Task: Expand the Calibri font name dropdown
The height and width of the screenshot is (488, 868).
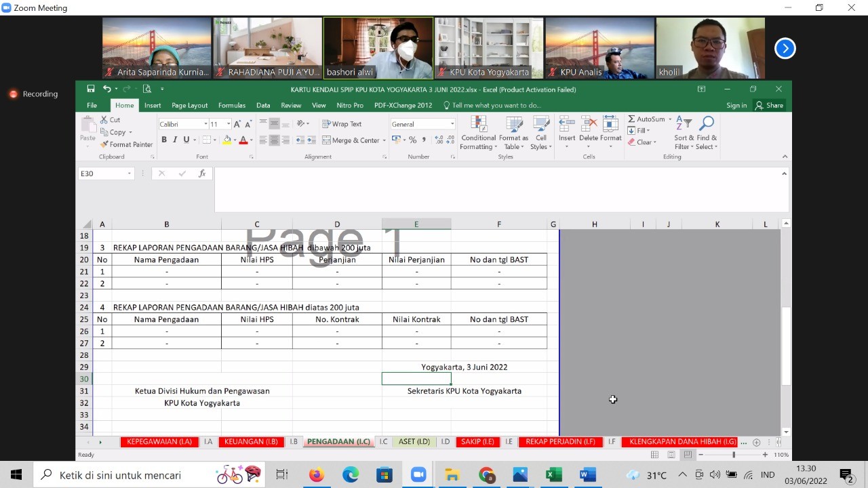Action: [205, 124]
